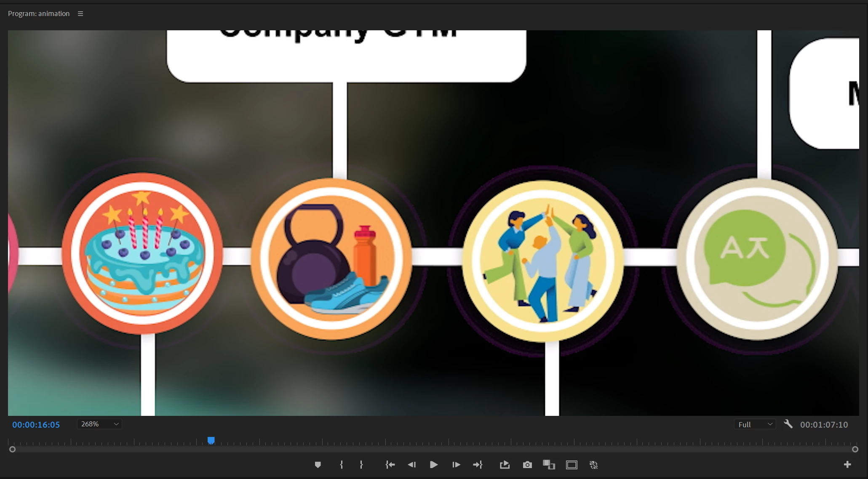This screenshot has height=479, width=868.
Task: Open the 268% zoom level dropdown
Action: pyautogui.click(x=100, y=424)
